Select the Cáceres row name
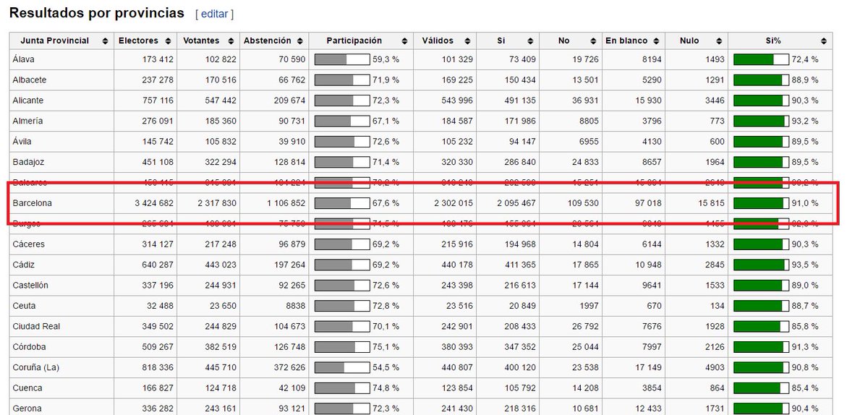Screen dimensions: 868x415 (x=29, y=244)
